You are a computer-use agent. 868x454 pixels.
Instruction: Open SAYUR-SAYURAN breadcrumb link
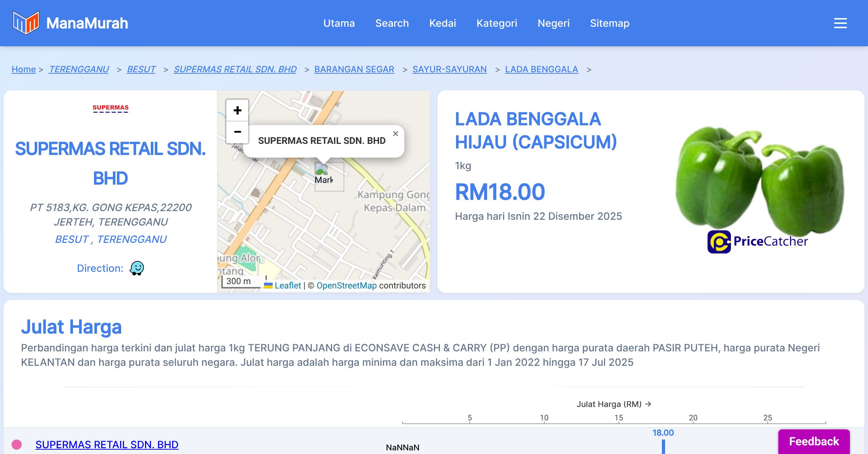tap(449, 69)
